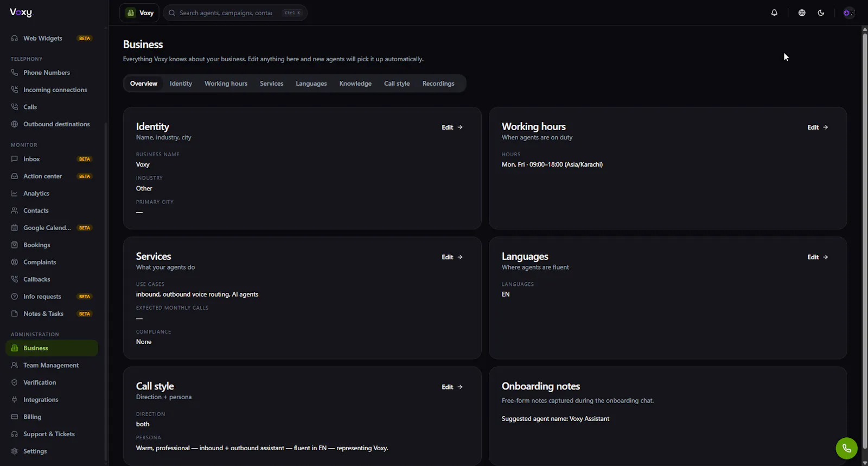The width and height of the screenshot is (868, 466).
Task: Click the scrollbar down arrow
Action: pyautogui.click(x=865, y=463)
